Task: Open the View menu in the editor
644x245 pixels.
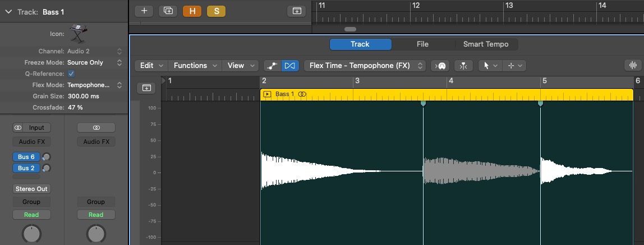Action: (x=240, y=65)
